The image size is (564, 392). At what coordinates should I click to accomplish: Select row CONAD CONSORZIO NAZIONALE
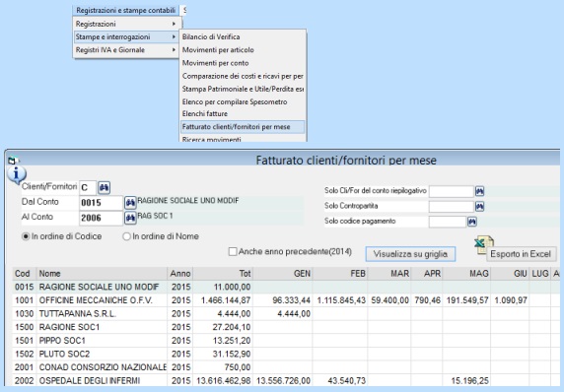click(286, 367)
